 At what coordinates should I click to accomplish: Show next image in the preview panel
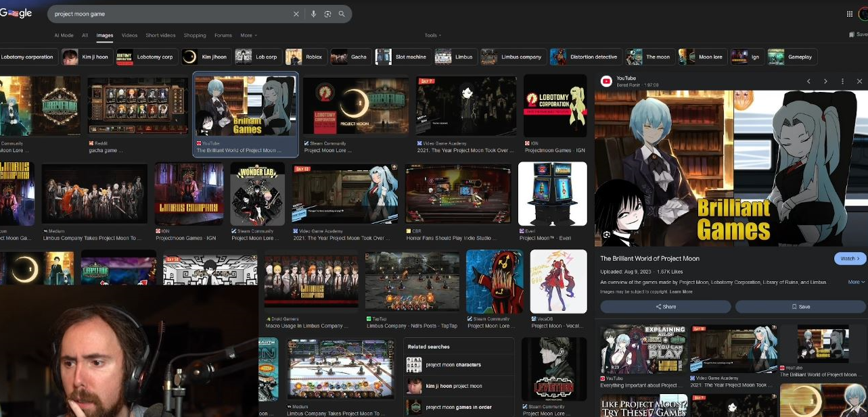pos(825,81)
